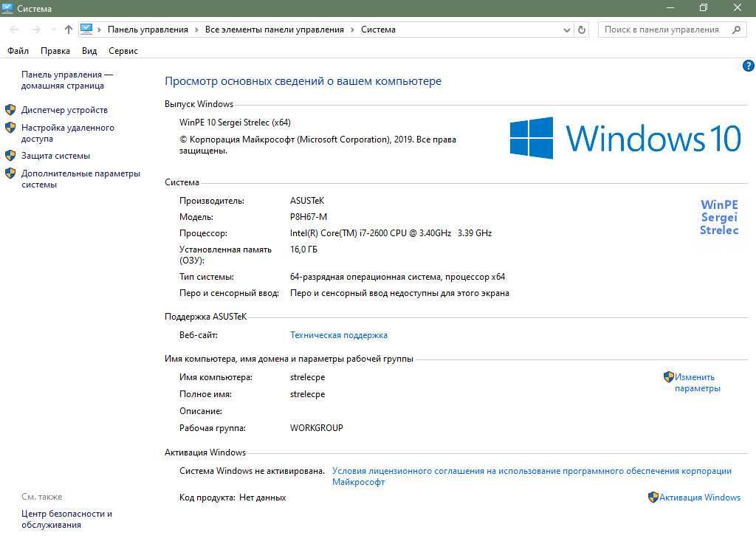Viewport: 756px width, 544px height.
Task: Select processor text Intel(R) Core(TM) i7-2600
Action: pos(339,233)
